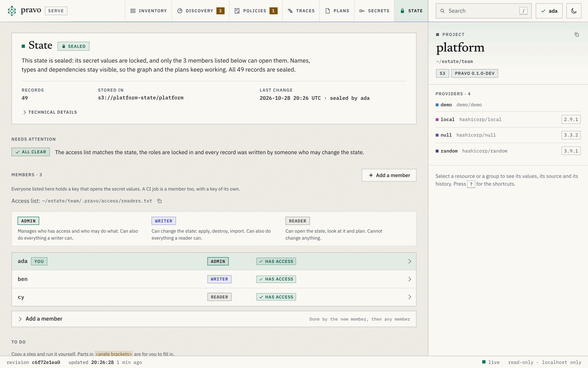This screenshot has height=368, width=588.
Task: Click the question mark shortcuts key
Action: click(471, 184)
